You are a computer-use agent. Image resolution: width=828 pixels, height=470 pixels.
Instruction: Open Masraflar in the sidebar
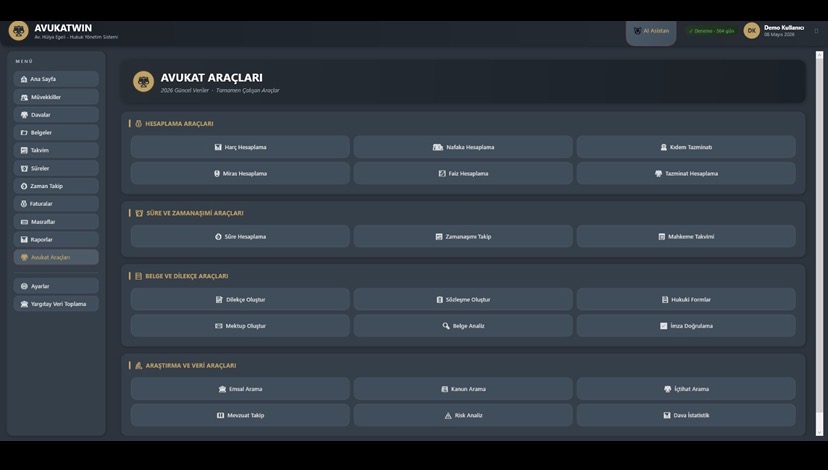coord(56,222)
